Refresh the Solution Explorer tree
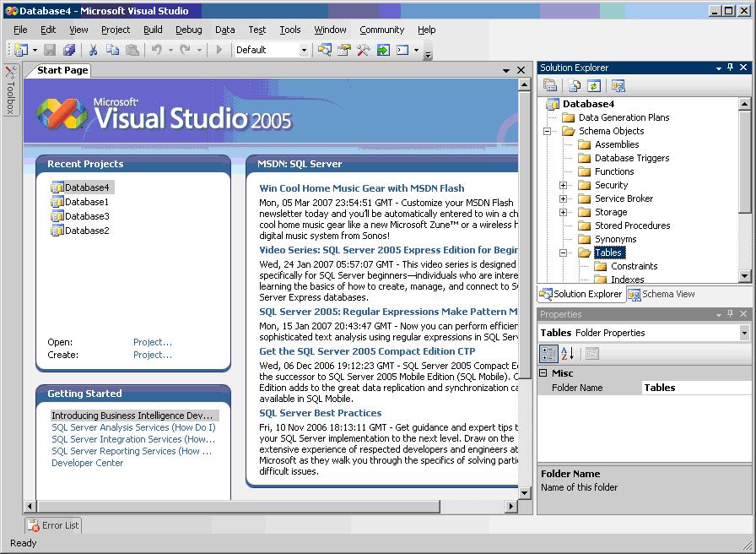Screen dimensions: 756x554 click(x=593, y=86)
